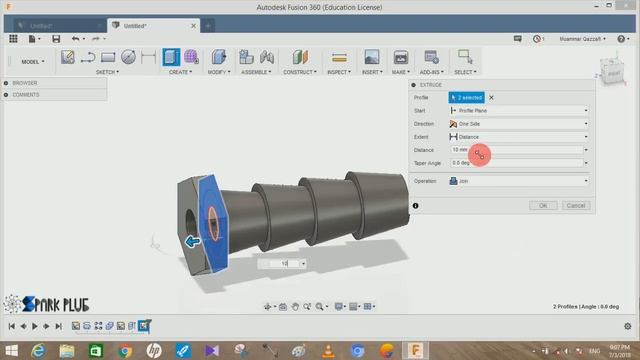
Task: Open the Assemble menu
Action: coord(256,72)
